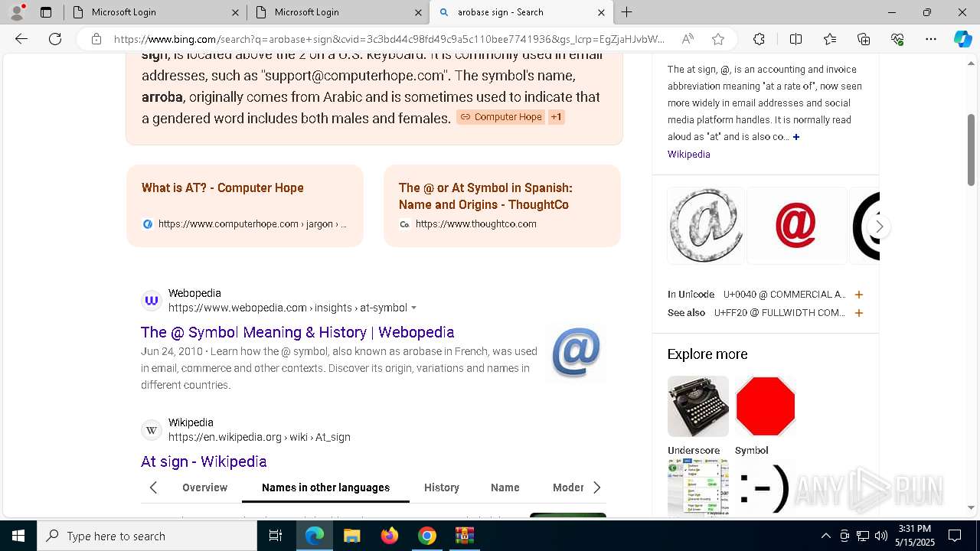Expand the See also row
This screenshot has width=980, height=551.
tap(859, 313)
